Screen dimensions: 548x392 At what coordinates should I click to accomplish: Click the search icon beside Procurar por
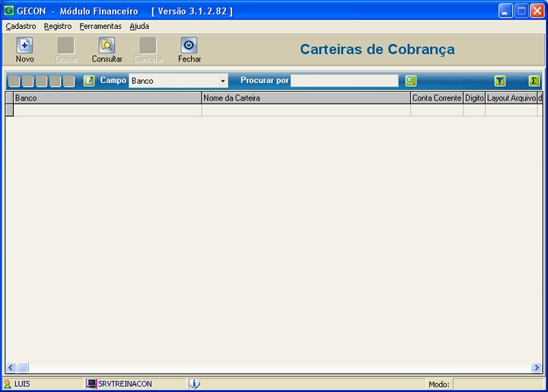coord(411,81)
